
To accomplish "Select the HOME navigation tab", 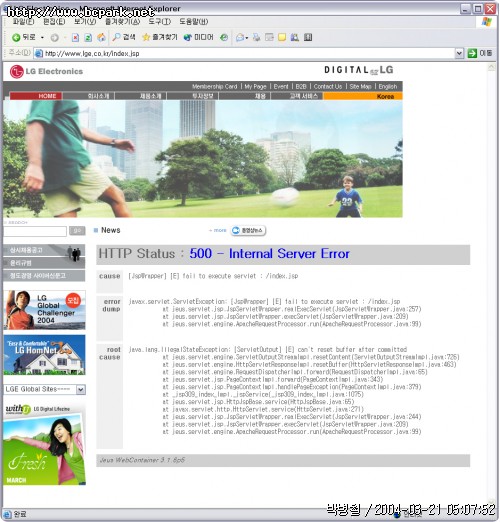I will click(x=36, y=96).
